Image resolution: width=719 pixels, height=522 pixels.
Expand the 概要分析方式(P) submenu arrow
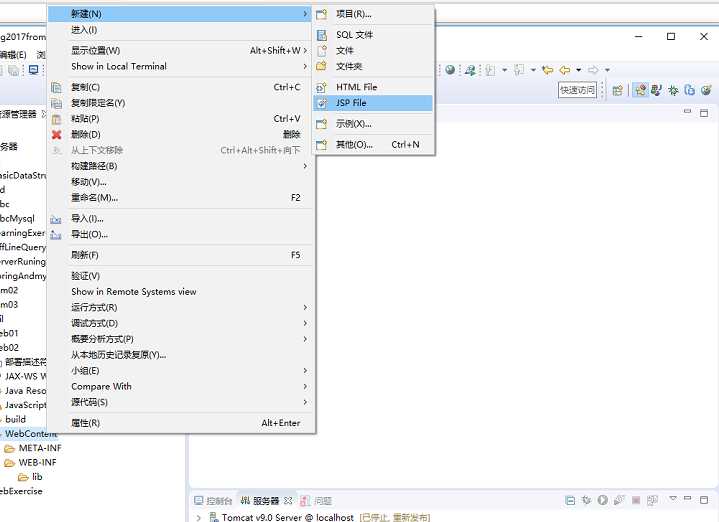click(305, 339)
